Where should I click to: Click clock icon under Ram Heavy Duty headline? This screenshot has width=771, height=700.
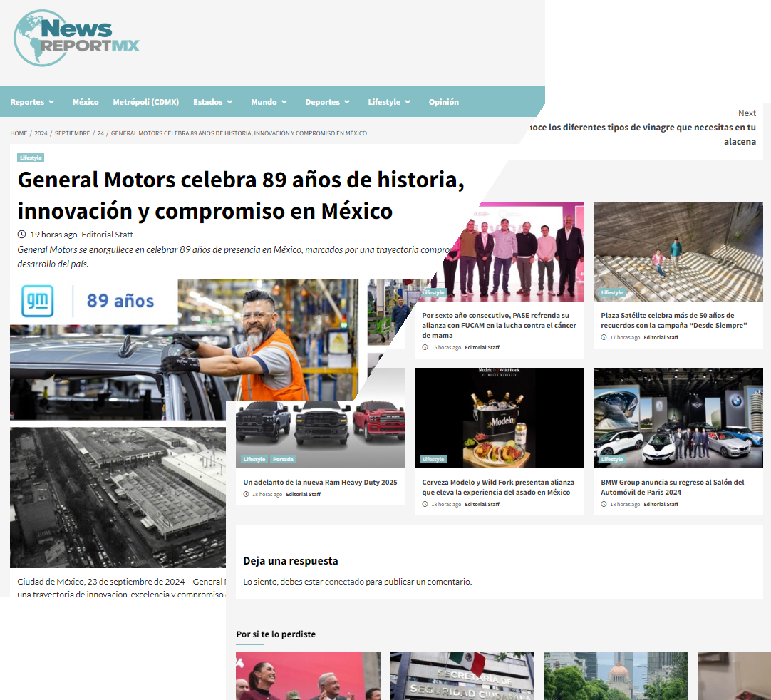246,495
